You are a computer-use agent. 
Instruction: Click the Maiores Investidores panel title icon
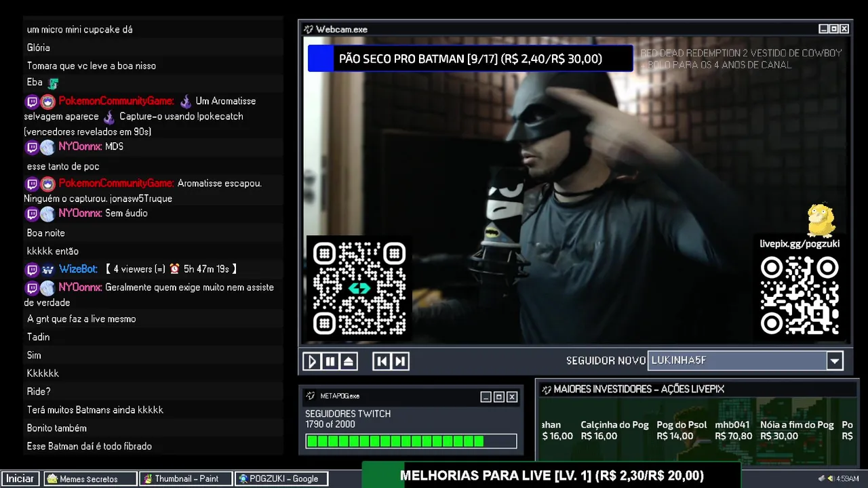tap(546, 389)
